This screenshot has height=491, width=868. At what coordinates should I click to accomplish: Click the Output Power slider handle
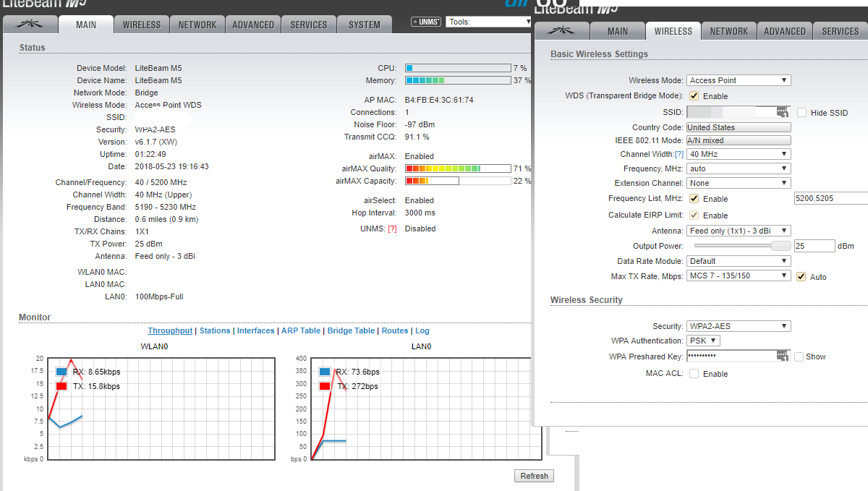(780, 246)
